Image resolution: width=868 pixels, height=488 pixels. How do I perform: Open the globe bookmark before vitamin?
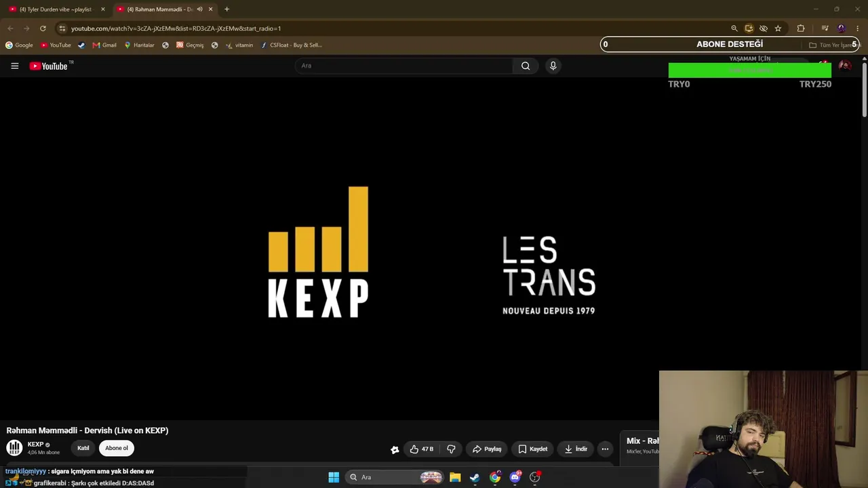(214, 45)
